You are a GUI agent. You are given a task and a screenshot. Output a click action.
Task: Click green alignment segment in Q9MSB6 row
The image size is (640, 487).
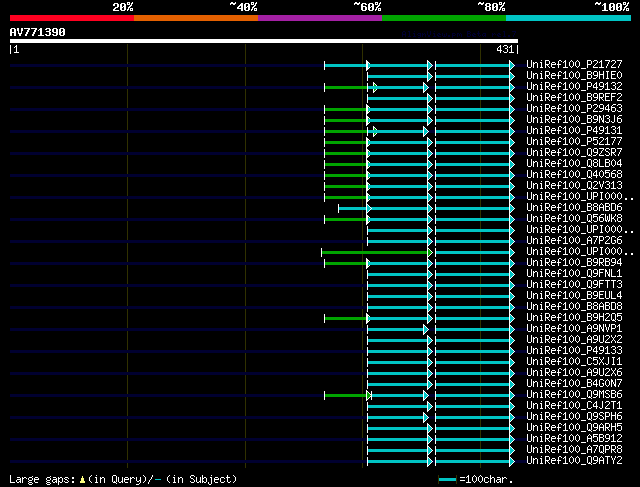[346, 395]
